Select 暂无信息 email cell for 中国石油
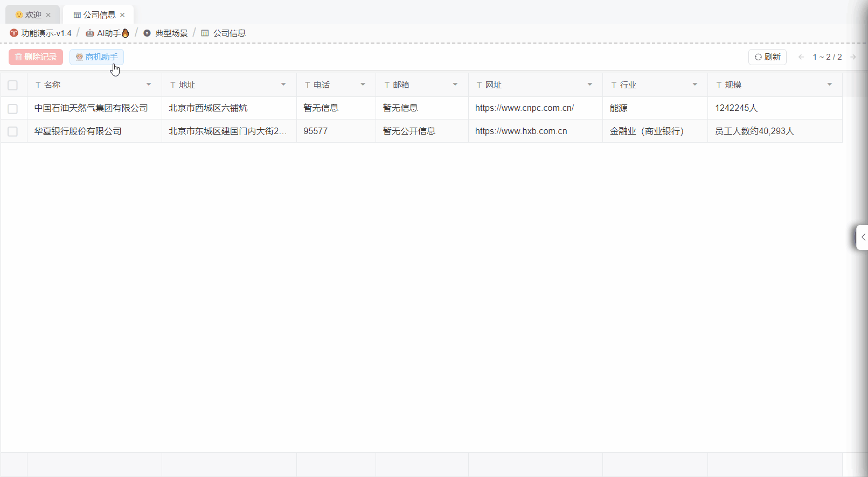Screen dimensions: 868x477 pyautogui.click(x=422, y=108)
